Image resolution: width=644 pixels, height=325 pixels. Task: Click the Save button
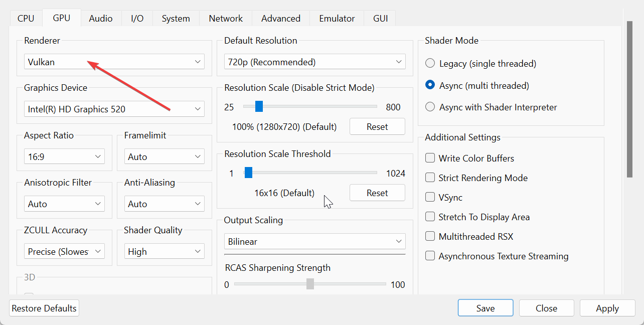485,308
